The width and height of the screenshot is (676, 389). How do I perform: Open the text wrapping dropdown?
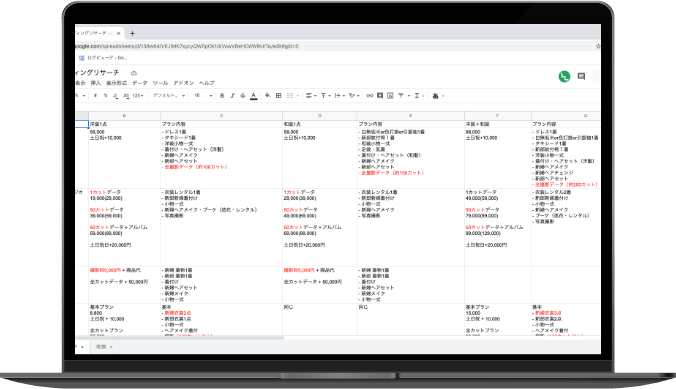[339, 96]
